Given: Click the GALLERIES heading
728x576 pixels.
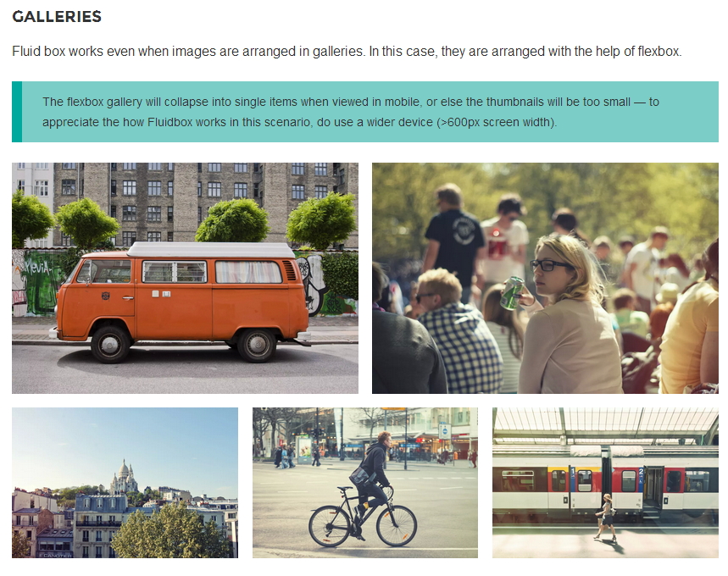Looking at the screenshot, I should click(x=57, y=17).
